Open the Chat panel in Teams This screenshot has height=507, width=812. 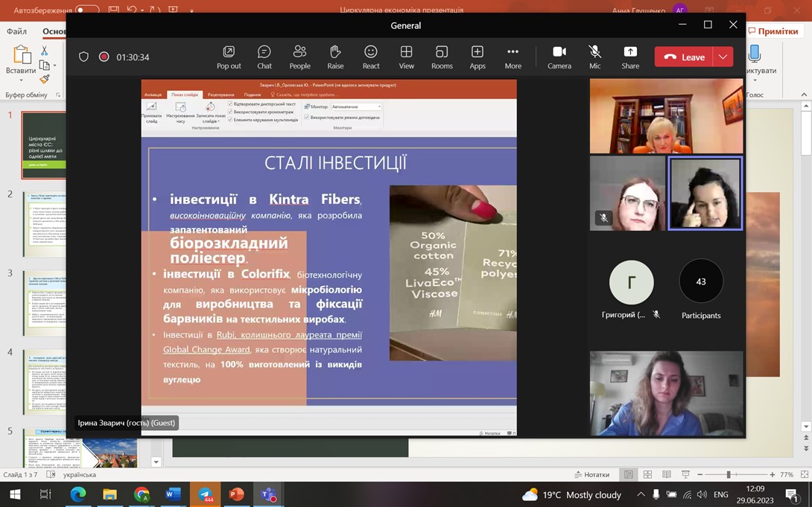click(264, 57)
